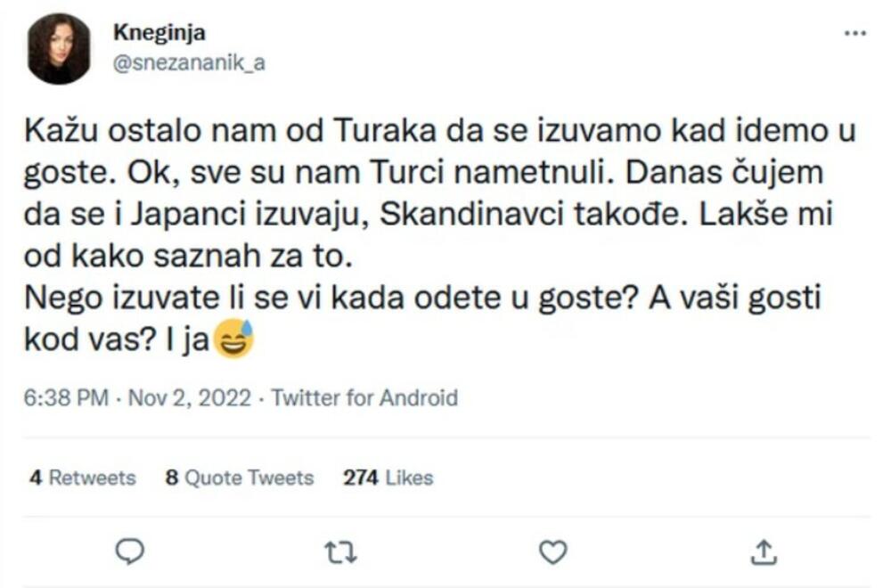Open the 8 Quote Tweets list
This screenshot has width=891, height=588.
239,478
